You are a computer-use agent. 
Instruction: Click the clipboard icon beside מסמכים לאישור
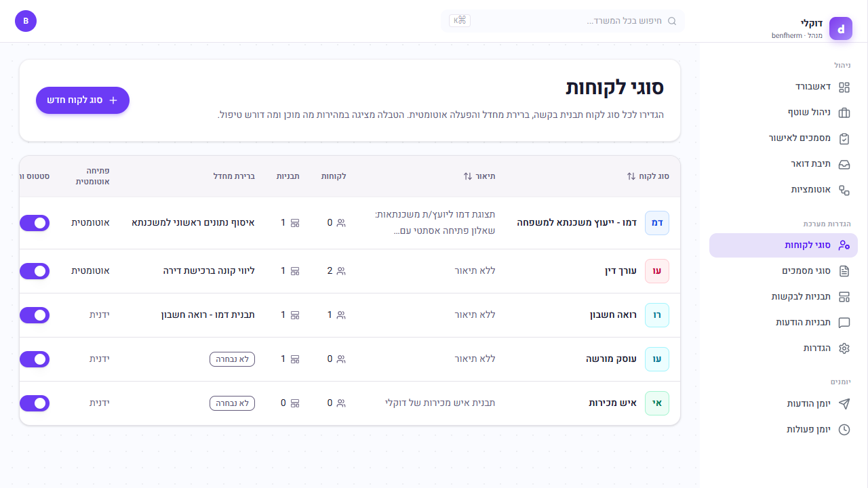[844, 138]
